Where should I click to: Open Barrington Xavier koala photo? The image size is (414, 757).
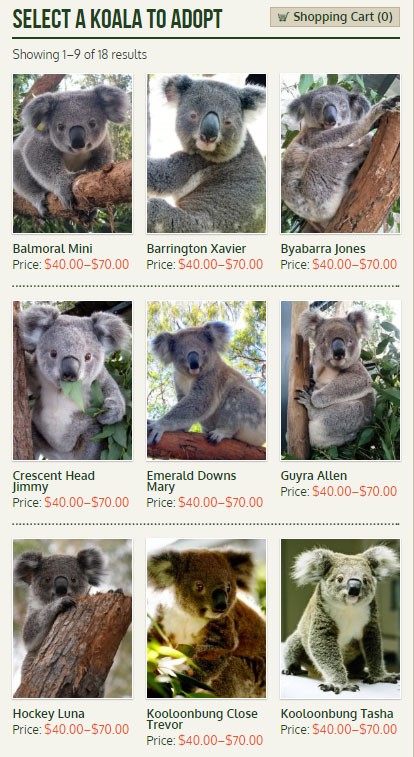click(x=207, y=154)
